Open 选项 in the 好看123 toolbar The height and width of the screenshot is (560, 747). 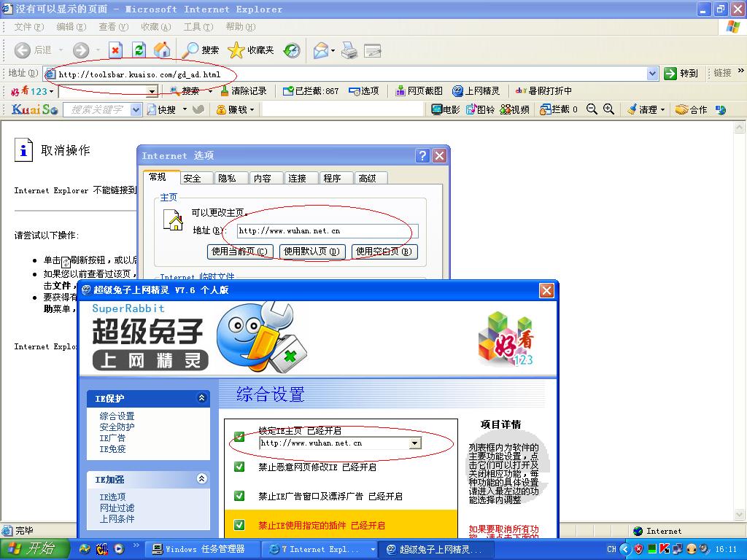pos(363,91)
